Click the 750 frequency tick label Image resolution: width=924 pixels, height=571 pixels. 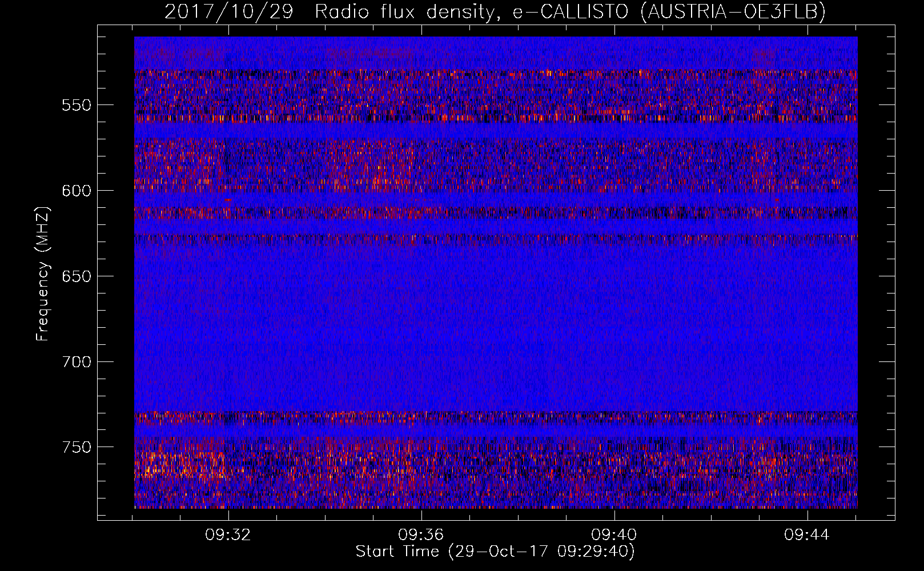pos(77,447)
